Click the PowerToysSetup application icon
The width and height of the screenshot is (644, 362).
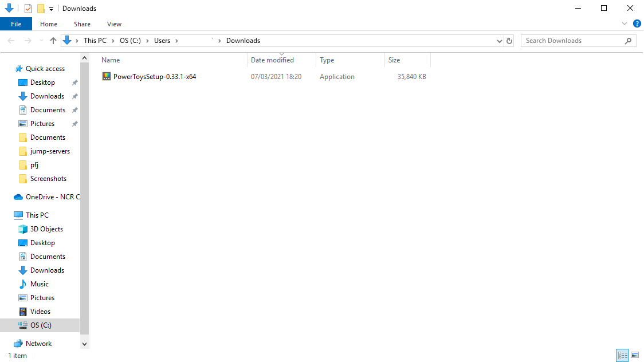[x=107, y=76]
